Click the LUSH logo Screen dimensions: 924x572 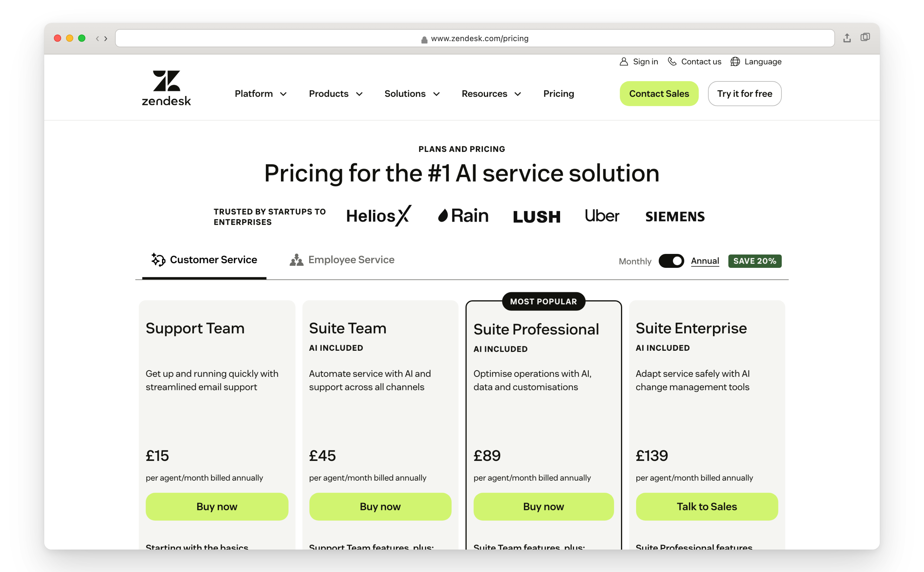(536, 216)
